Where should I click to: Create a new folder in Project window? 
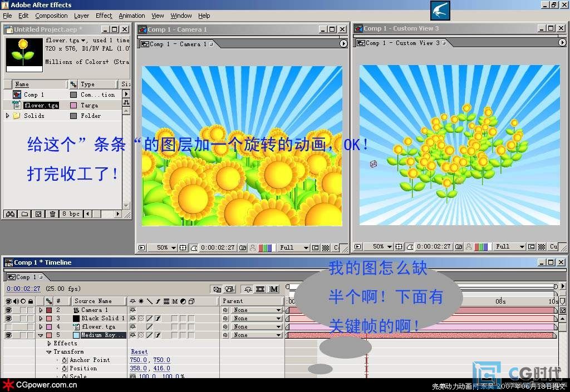pos(24,214)
